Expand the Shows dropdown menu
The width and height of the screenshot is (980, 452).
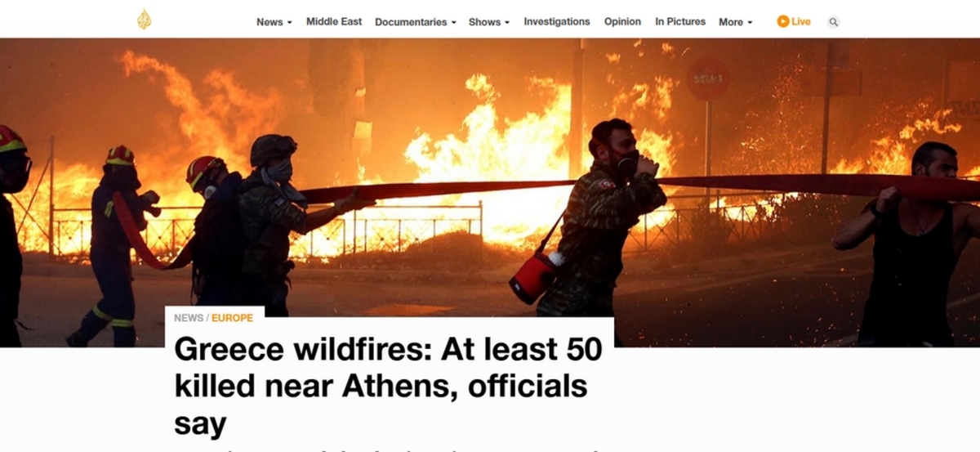click(x=489, y=22)
